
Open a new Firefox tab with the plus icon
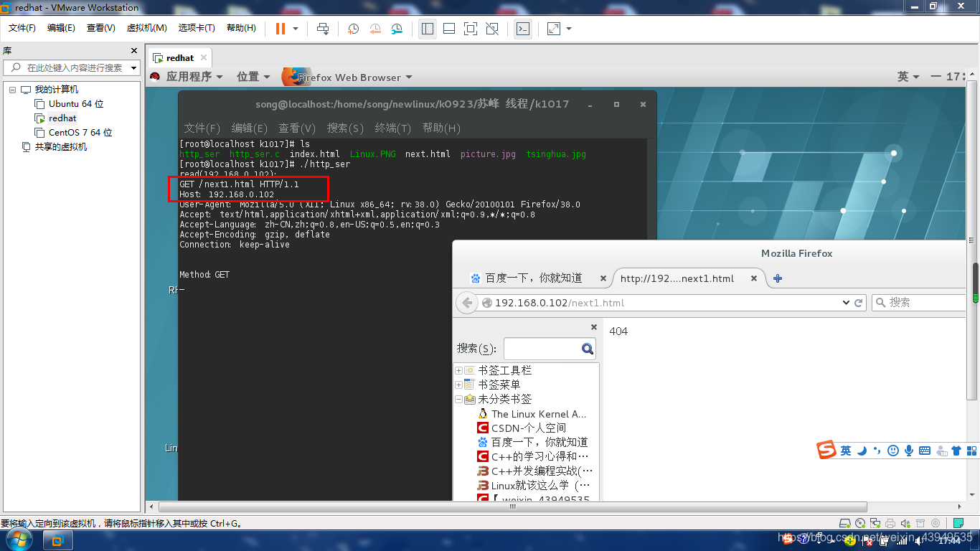click(x=777, y=278)
